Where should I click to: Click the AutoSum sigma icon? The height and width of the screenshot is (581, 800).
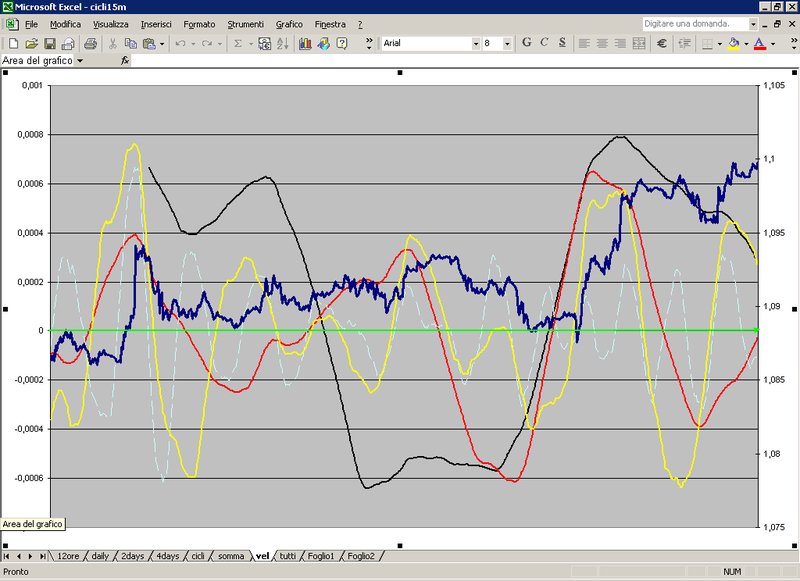(x=238, y=43)
